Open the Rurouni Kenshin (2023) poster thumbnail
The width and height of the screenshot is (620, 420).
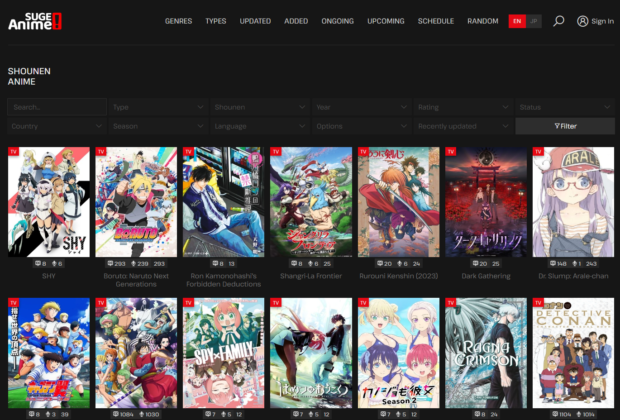398,201
